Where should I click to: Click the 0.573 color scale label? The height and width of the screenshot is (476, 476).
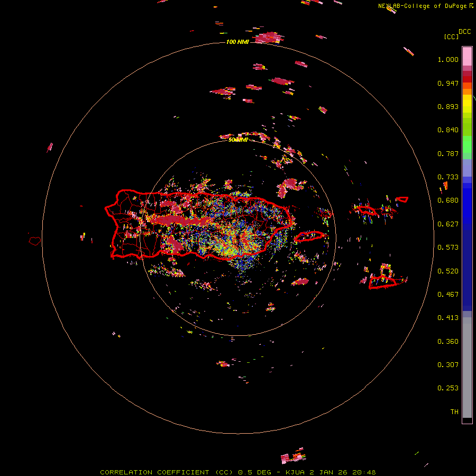pos(448,248)
